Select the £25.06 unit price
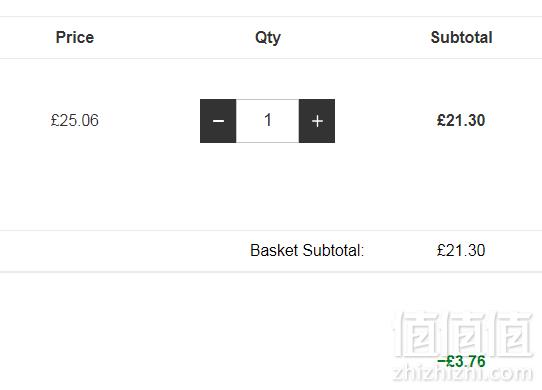This screenshot has height=390, width=542. click(x=75, y=120)
